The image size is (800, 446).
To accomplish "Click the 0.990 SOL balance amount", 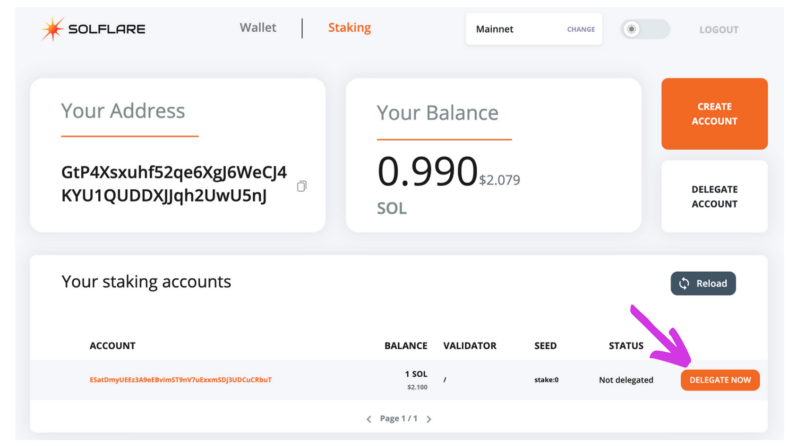I will 427,171.
